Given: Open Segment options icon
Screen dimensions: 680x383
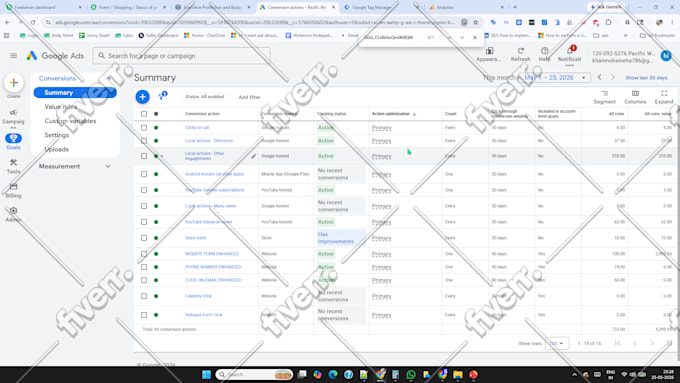Looking at the screenshot, I should [605, 93].
